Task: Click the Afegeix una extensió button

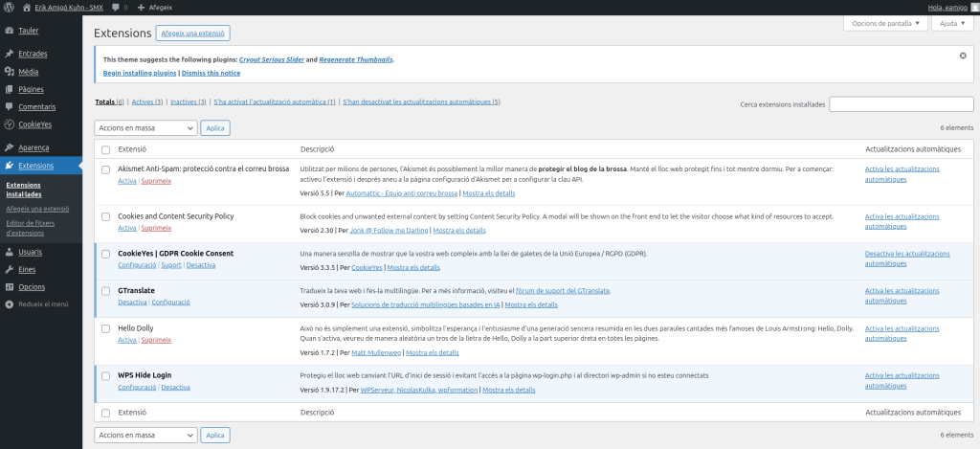Action: point(194,34)
